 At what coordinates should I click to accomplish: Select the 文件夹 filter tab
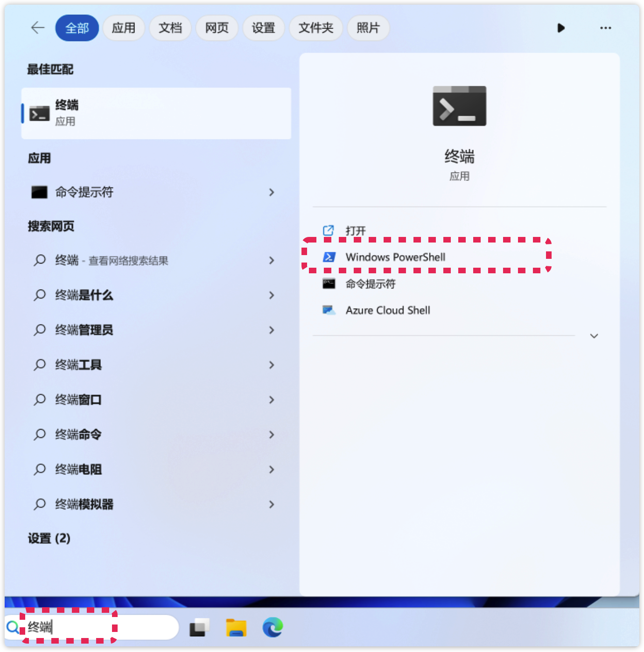click(316, 28)
